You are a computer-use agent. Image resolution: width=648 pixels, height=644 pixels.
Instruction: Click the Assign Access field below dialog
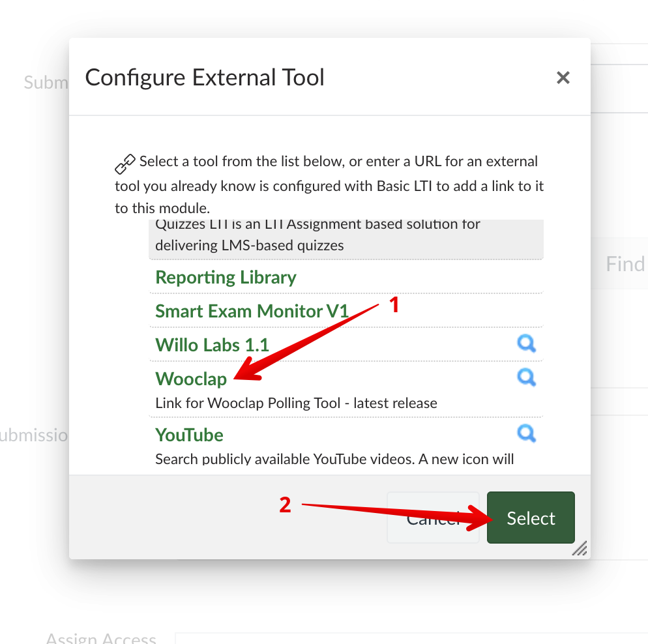(x=411, y=638)
